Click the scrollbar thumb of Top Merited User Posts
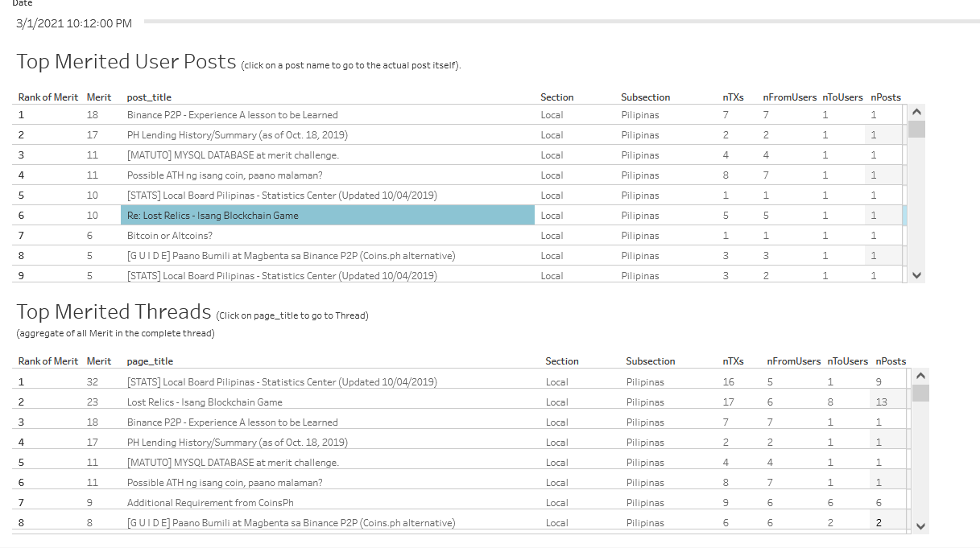 (x=916, y=130)
